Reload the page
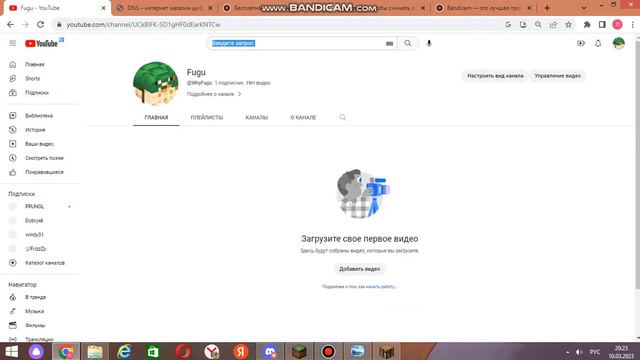Screen dimensions: 640x360 tap(40, 24)
